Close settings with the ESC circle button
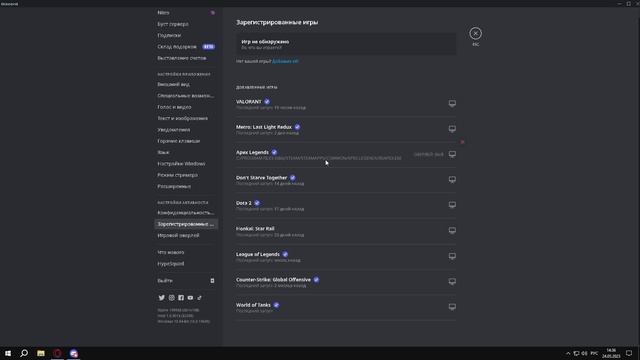640x360 pixels. (x=476, y=33)
